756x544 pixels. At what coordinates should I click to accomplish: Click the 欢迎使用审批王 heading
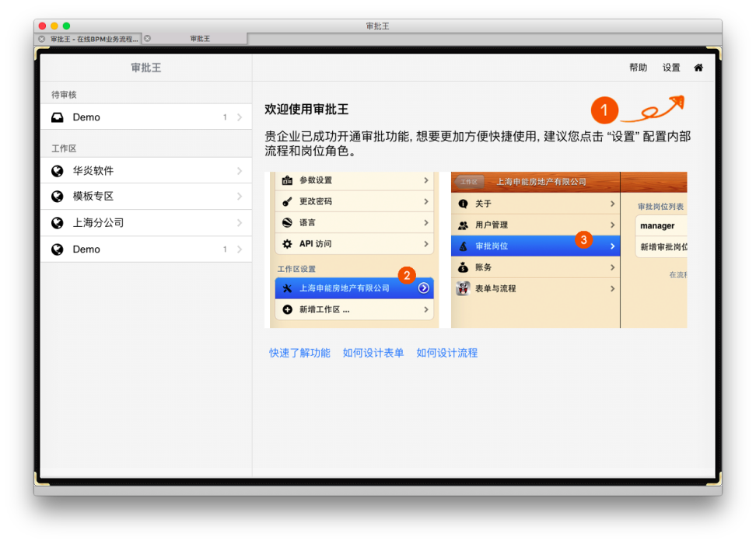[306, 110]
